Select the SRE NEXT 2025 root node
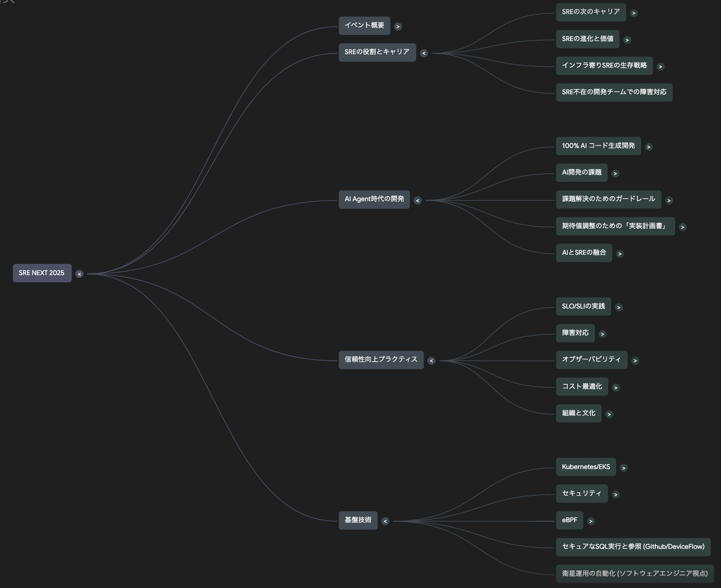This screenshot has height=588, width=721. point(42,273)
